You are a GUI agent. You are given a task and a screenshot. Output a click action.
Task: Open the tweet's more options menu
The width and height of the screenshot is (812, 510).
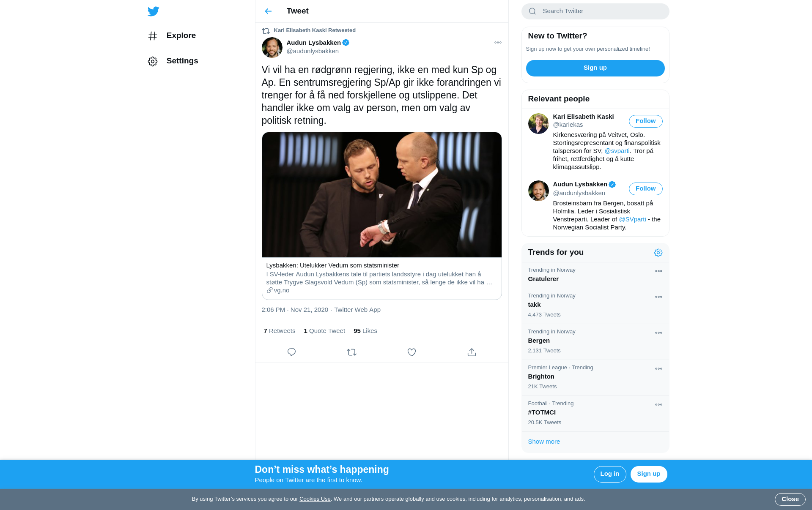[x=498, y=43]
